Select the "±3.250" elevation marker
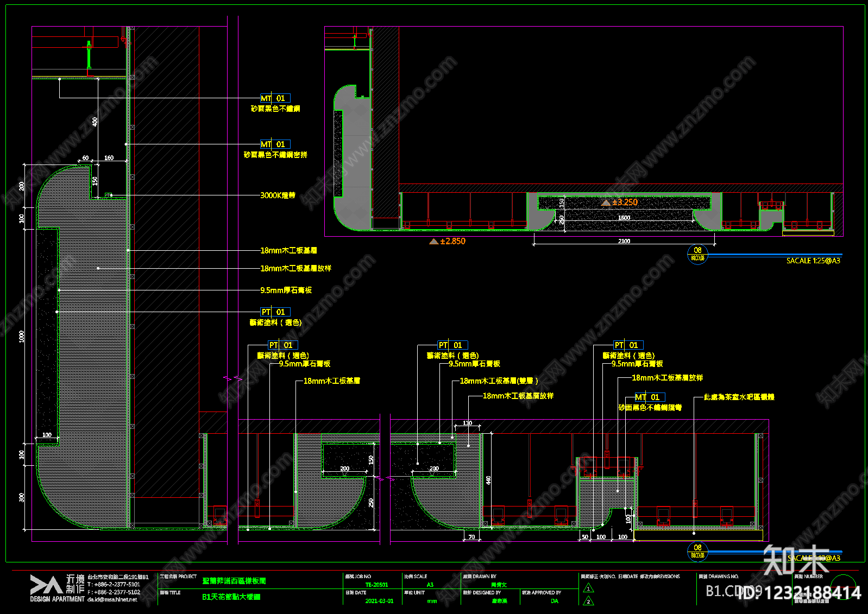 point(620,202)
